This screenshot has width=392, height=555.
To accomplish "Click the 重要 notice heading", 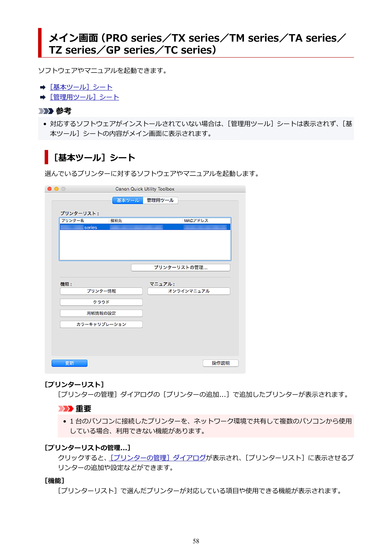I will [83, 408].
